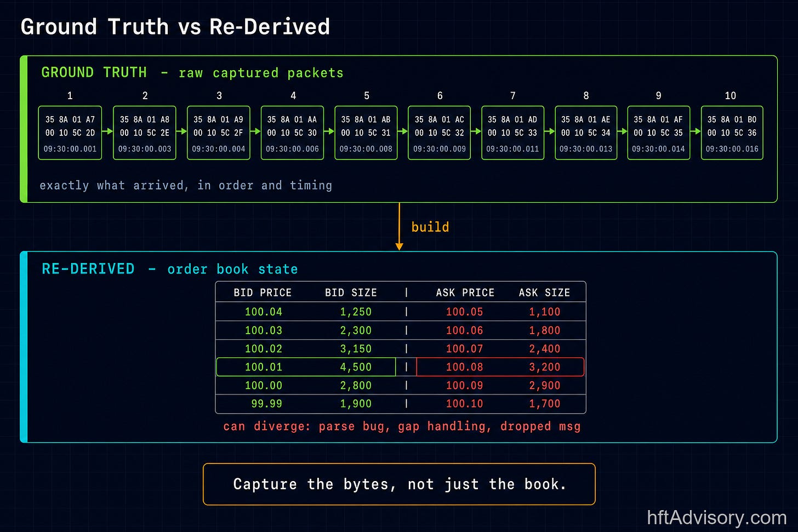Click the "BID PRICE" column header
This screenshot has height=532, width=798.
263,293
